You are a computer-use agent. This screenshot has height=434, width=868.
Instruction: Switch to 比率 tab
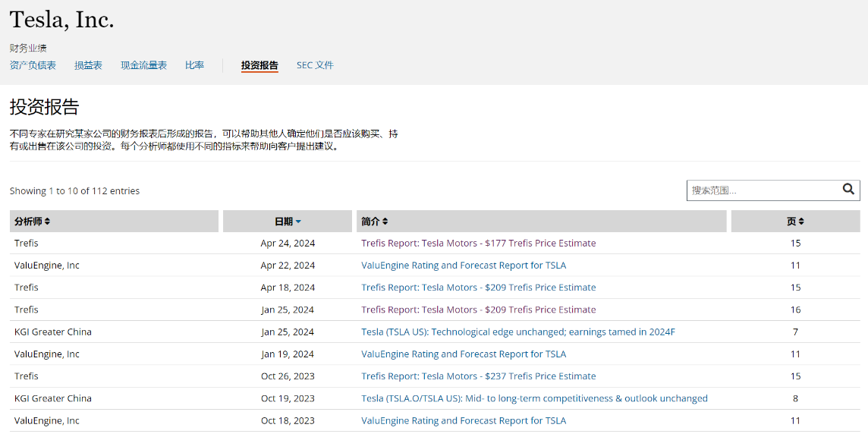195,65
